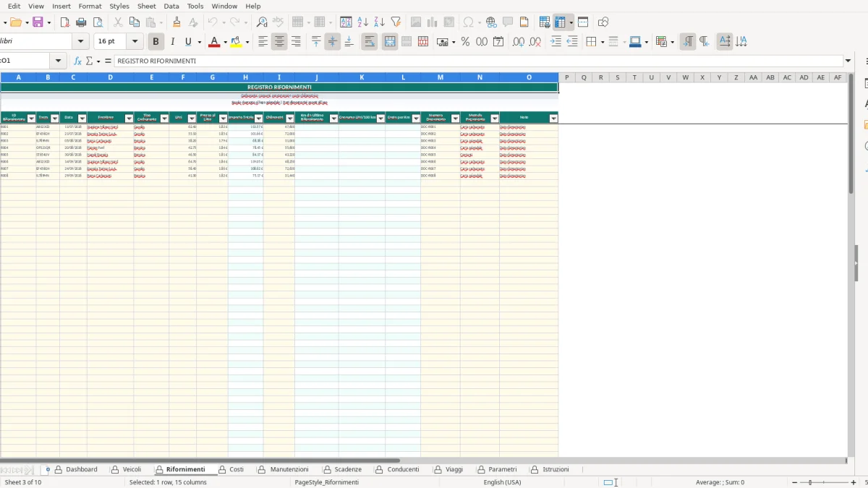868x488 pixels.
Task: Click the Find and Replace icon
Action: click(x=262, y=22)
